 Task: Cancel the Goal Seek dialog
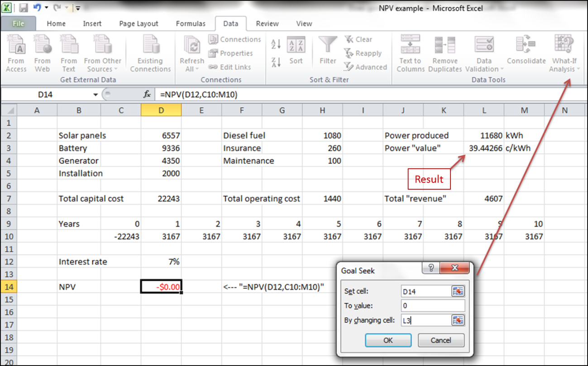[440, 340]
